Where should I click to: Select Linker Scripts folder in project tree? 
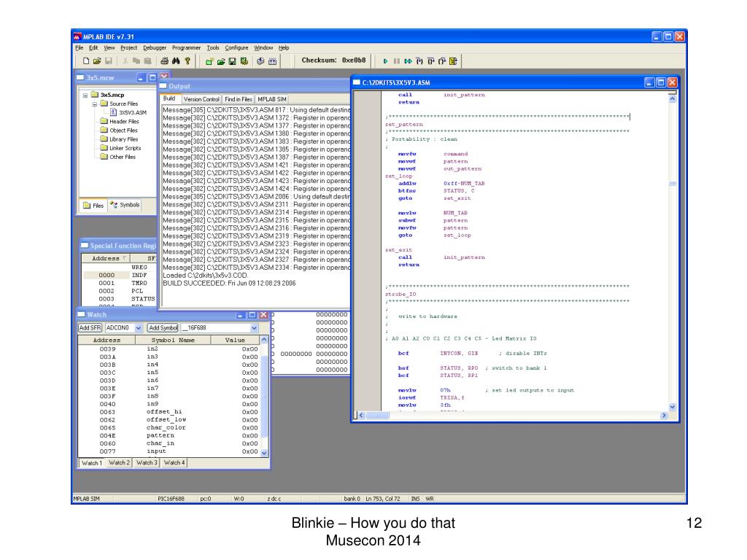coord(120,148)
